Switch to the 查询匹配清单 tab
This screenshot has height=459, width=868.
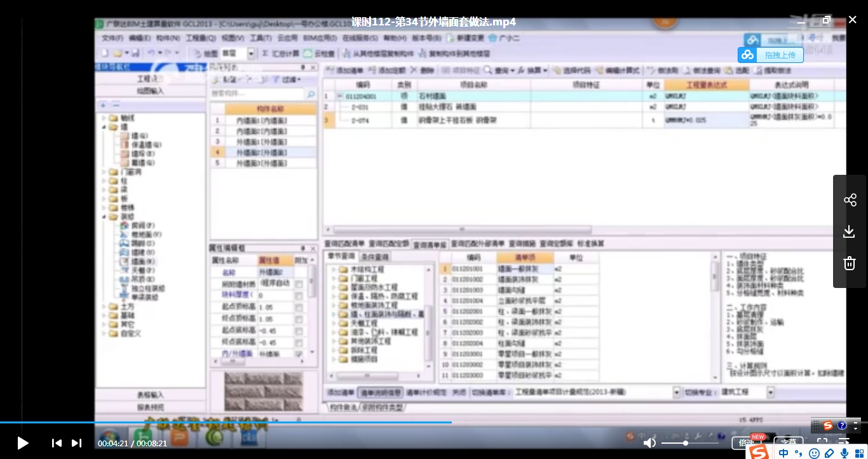click(344, 243)
